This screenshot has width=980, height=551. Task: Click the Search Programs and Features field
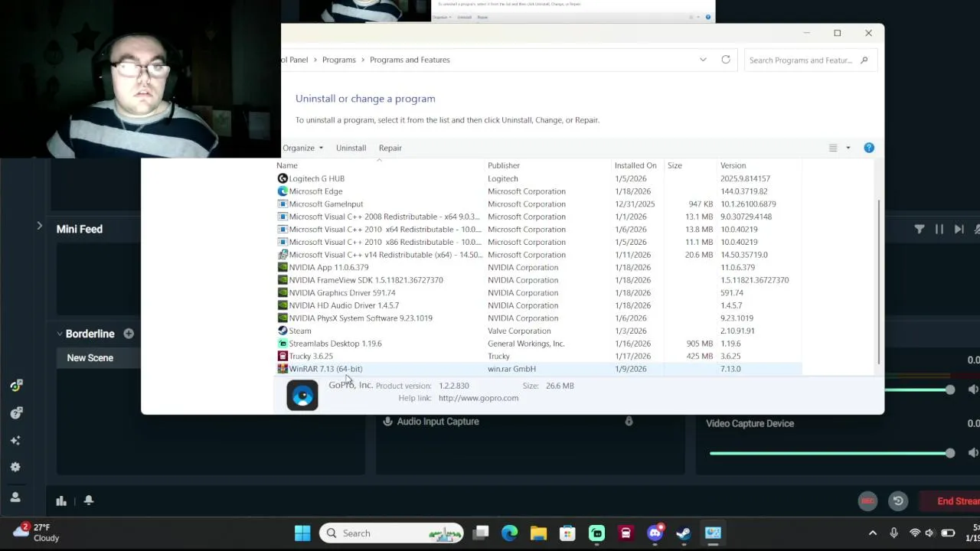(x=810, y=60)
